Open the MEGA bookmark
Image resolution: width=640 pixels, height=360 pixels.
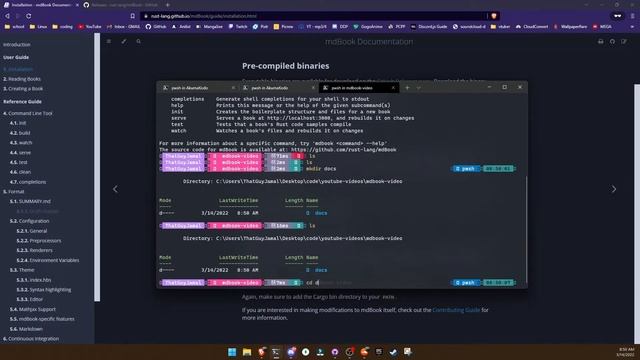(602, 27)
